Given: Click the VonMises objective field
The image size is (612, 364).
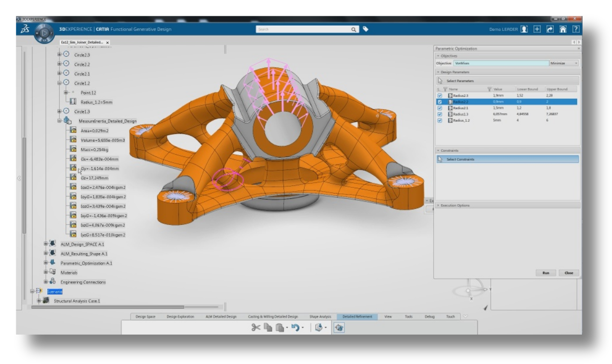Looking at the screenshot, I should [x=500, y=64].
